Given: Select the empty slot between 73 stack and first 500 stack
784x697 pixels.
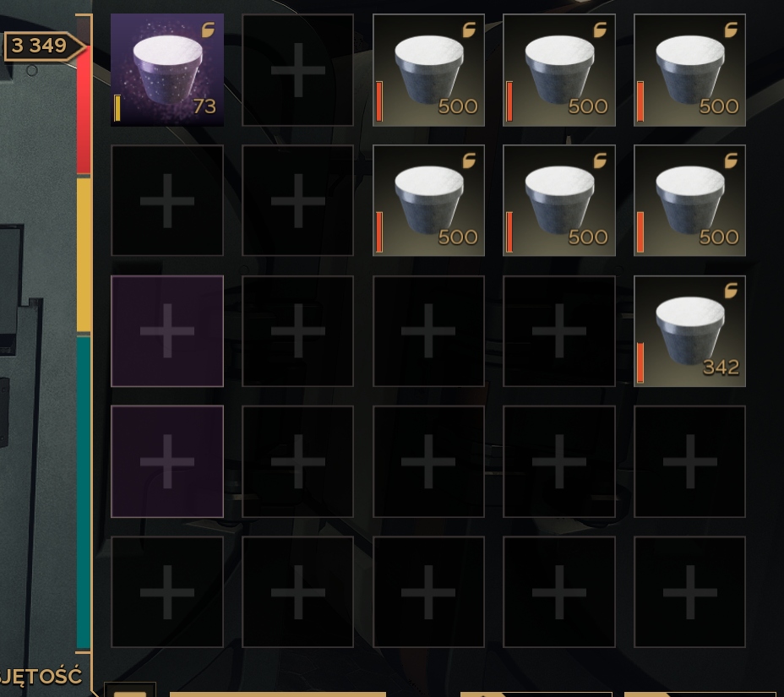Looking at the screenshot, I should pyautogui.click(x=298, y=69).
